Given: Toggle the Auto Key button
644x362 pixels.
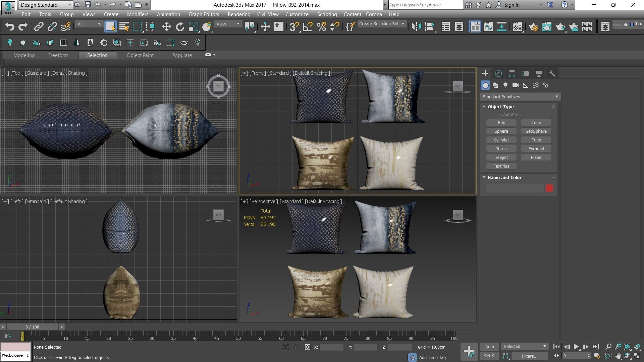Looking at the screenshot, I should tap(489, 347).
